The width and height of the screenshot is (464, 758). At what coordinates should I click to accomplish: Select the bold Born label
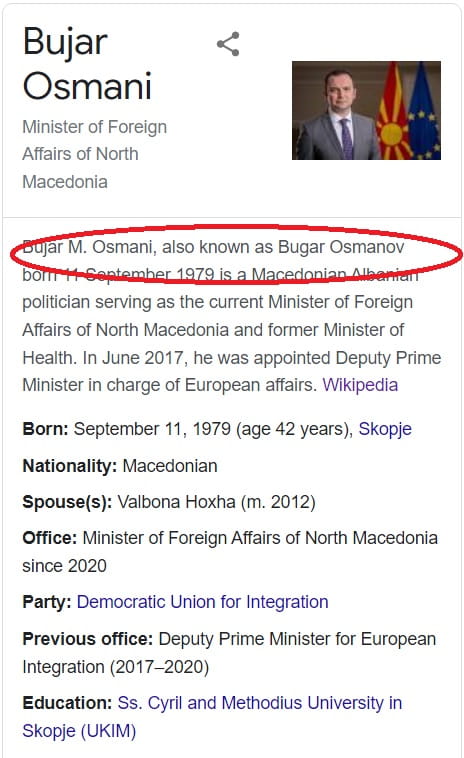45,429
